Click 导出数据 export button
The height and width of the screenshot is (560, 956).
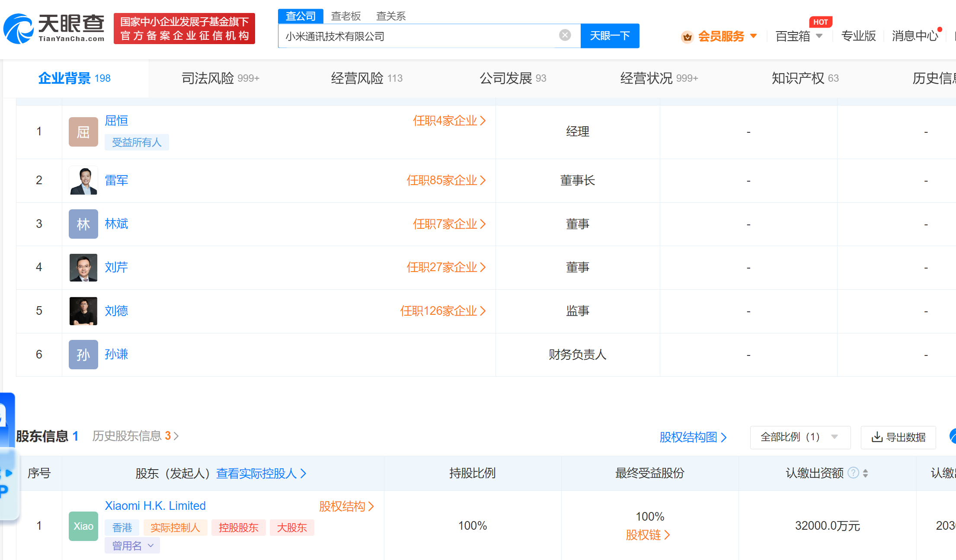pyautogui.click(x=898, y=437)
